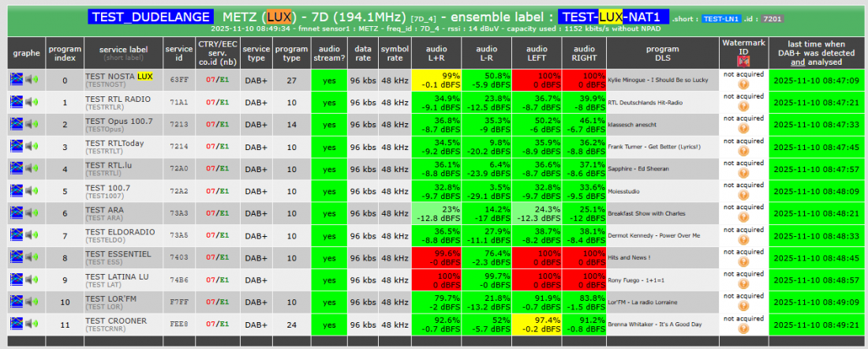868x349 pixels.
Task: Select service id '71A1'
Action: [x=179, y=103]
